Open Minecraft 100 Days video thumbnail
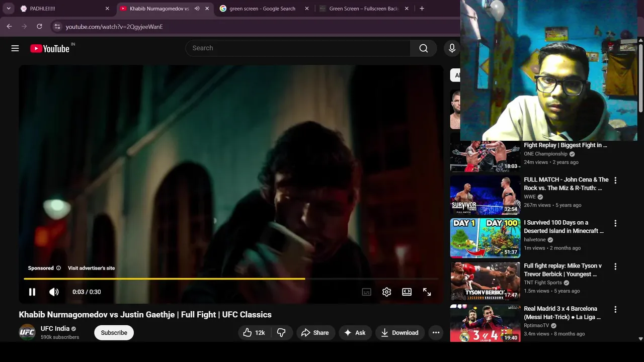Image resolution: width=644 pixels, height=362 pixels. [485, 238]
